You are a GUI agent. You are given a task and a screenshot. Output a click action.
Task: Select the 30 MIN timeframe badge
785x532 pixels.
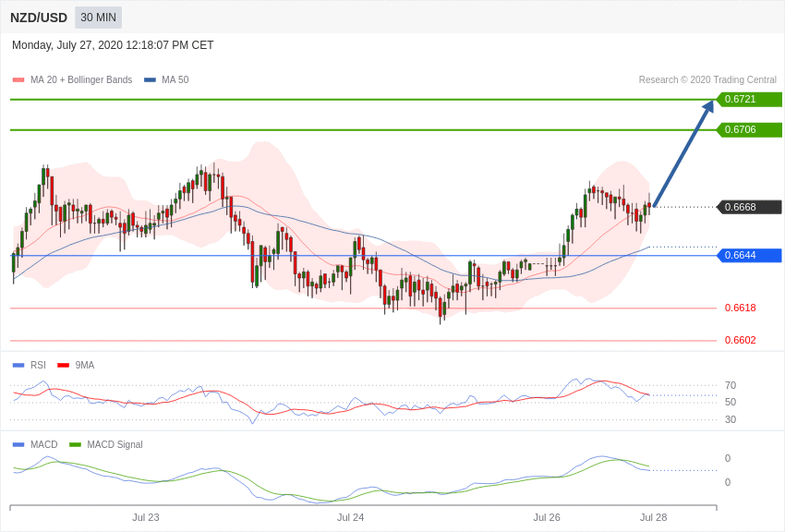click(98, 18)
